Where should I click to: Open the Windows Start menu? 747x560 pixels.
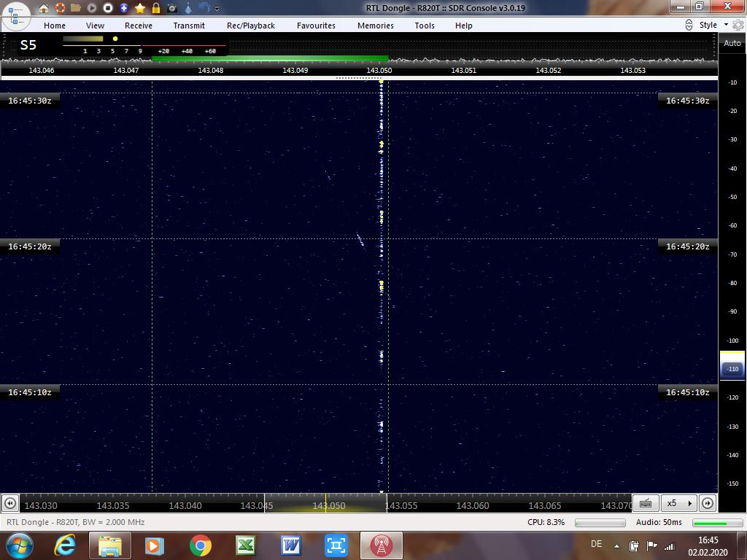coord(18,545)
